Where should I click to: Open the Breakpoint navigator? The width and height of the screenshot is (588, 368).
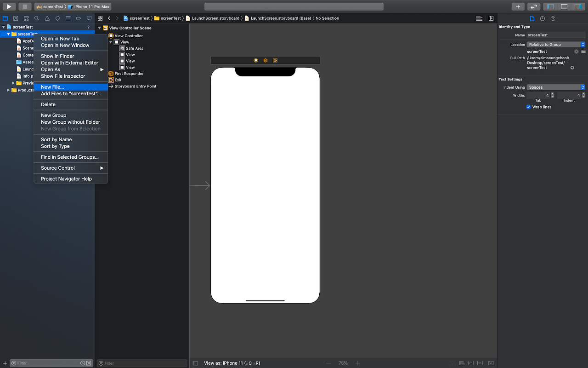79,18
